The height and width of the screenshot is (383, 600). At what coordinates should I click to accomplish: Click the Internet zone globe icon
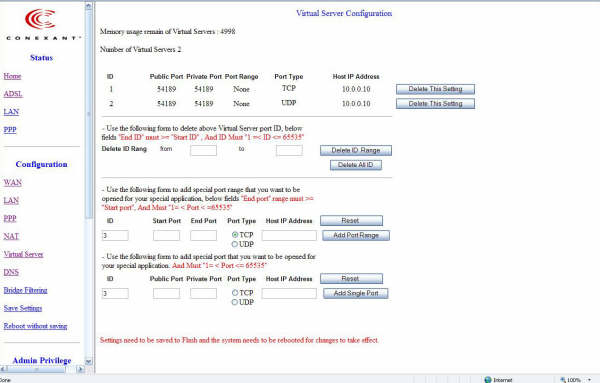(488, 380)
